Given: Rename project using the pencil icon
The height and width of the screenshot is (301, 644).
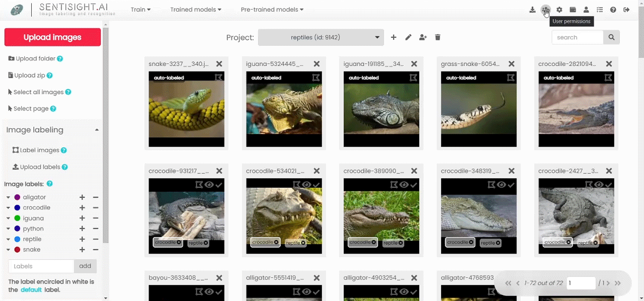Looking at the screenshot, I should [409, 37].
